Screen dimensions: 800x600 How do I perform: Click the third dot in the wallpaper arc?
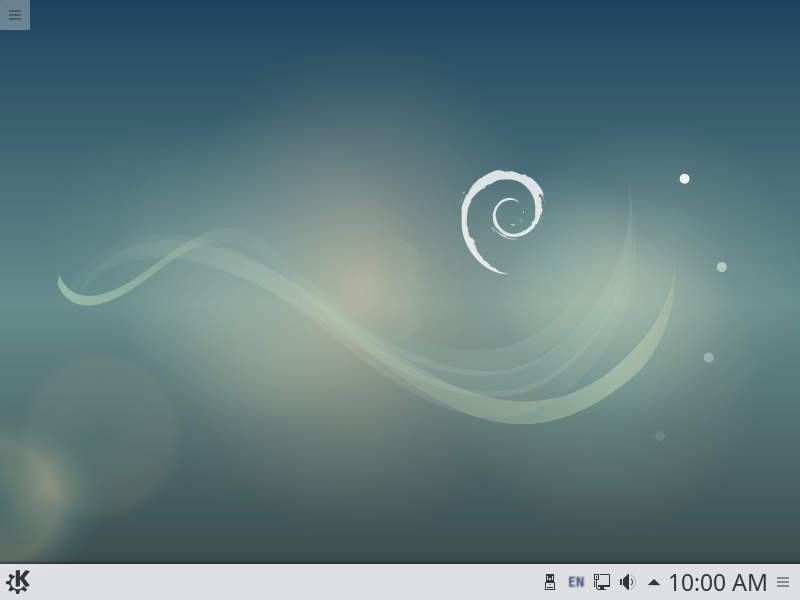[708, 358]
